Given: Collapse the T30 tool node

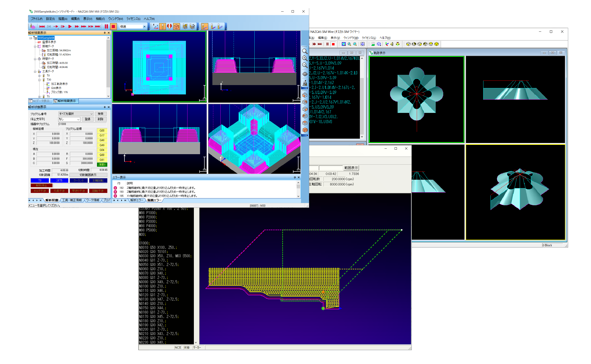Looking at the screenshot, I should 39,80.
